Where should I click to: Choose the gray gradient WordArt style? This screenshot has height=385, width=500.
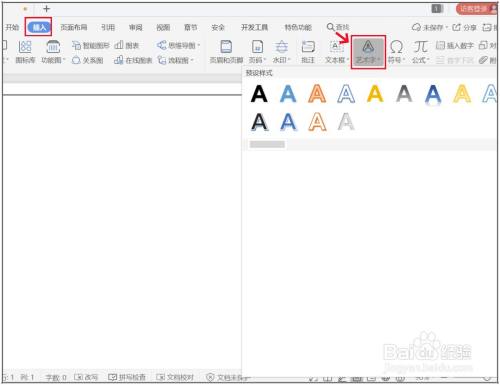404,94
